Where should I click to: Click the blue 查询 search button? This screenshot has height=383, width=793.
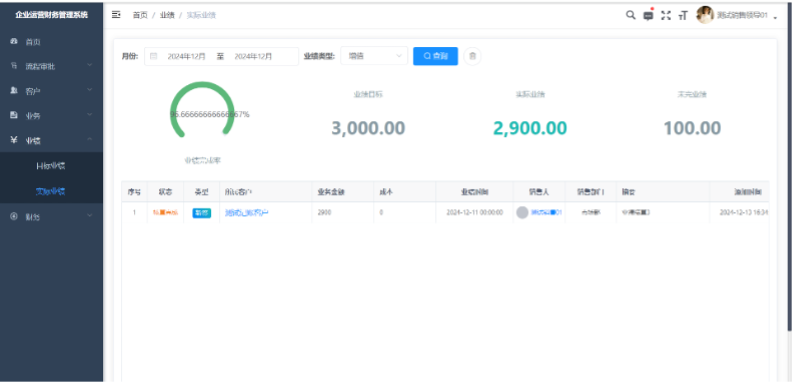435,56
